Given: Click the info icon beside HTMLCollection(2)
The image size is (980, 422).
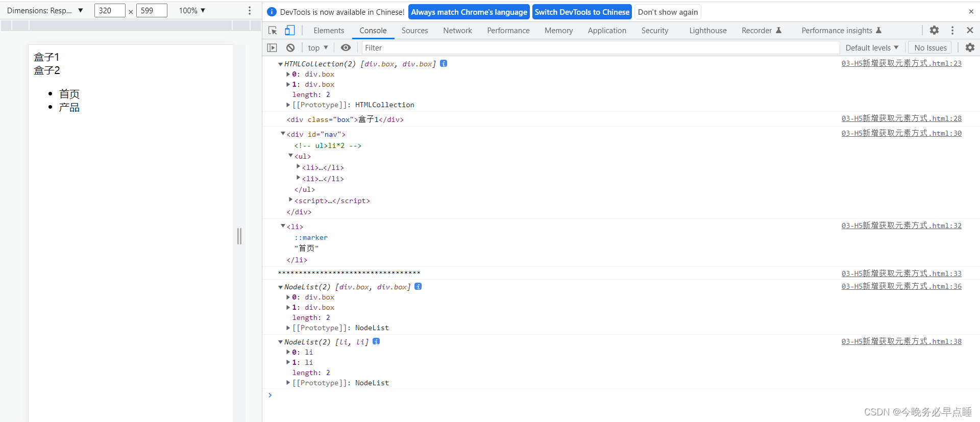Looking at the screenshot, I should click(444, 63).
